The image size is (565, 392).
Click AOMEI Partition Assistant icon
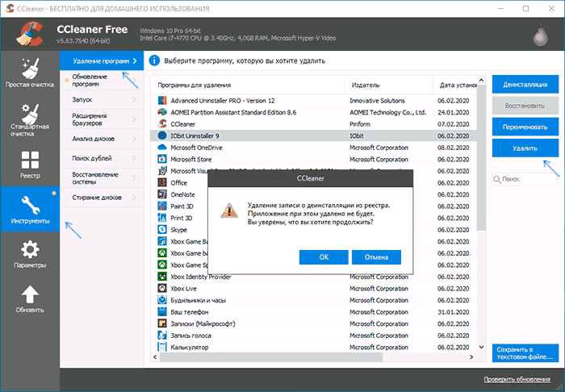click(x=162, y=112)
